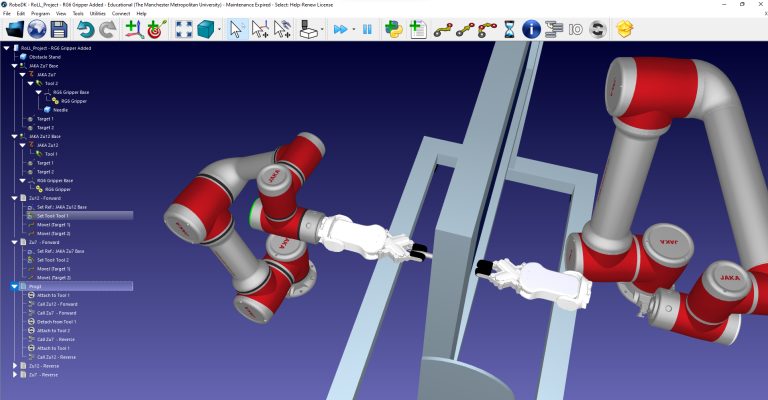Click the Open file folder icon

14,29
